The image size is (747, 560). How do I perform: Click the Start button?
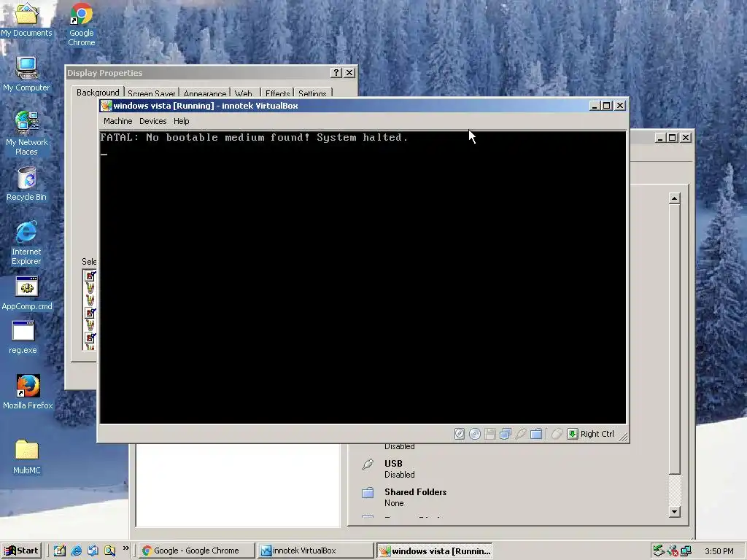coord(21,551)
